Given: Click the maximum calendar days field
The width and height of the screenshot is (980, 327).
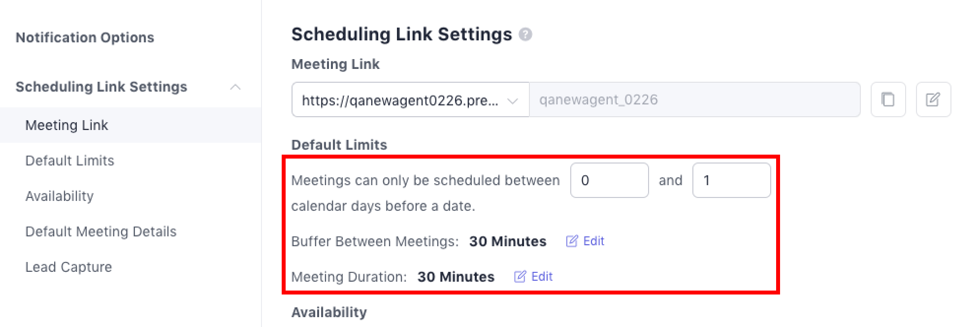Looking at the screenshot, I should tap(731, 180).
